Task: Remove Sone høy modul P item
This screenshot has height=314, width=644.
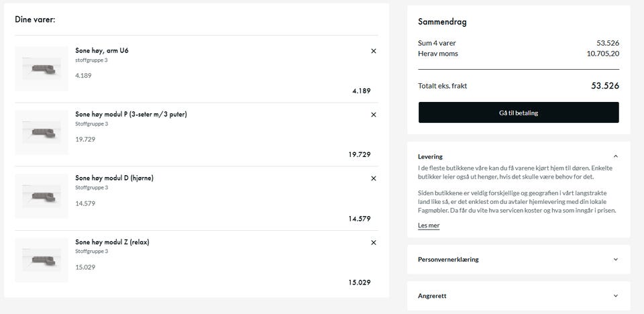Action: pos(374,115)
